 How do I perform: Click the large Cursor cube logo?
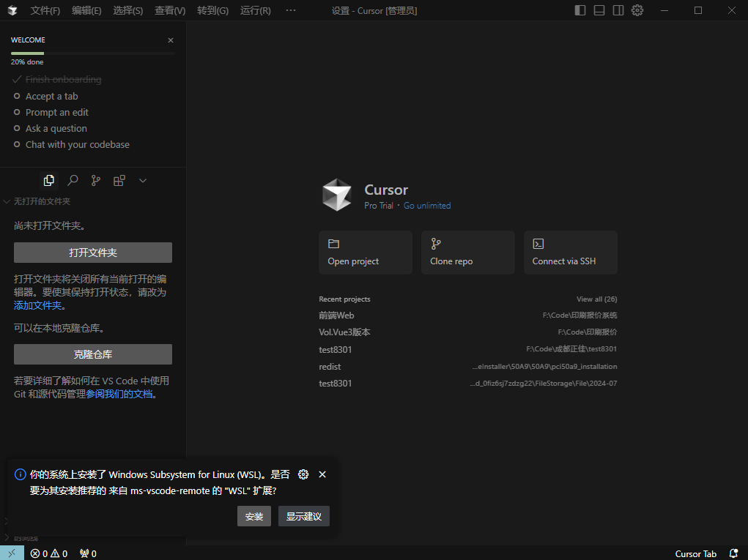(337, 195)
